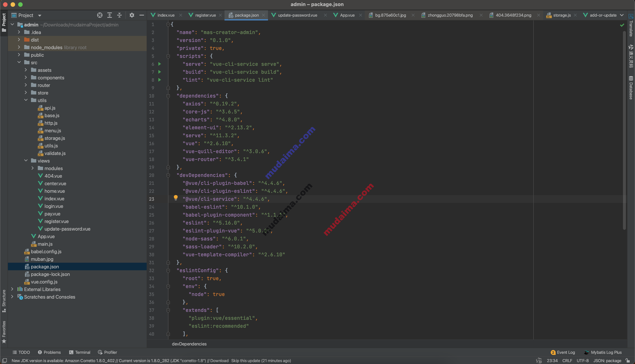The width and height of the screenshot is (635, 364).
Task: Open the Mybatis Log Plus tool window
Action: (603, 352)
